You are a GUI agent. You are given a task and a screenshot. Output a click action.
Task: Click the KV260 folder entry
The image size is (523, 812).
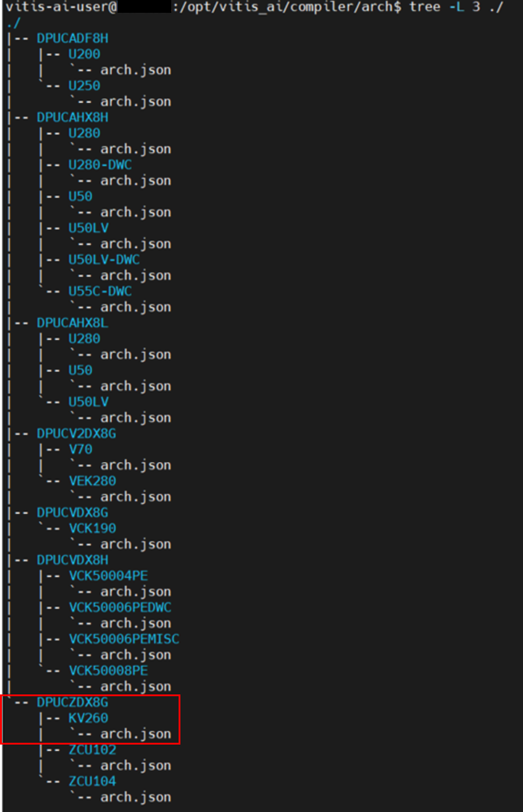pos(88,718)
